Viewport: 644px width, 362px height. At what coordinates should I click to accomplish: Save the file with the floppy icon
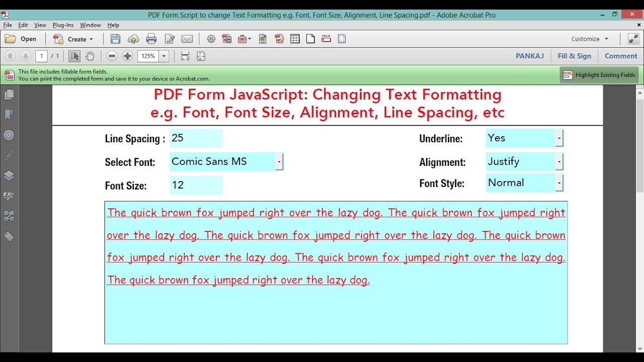(115, 39)
